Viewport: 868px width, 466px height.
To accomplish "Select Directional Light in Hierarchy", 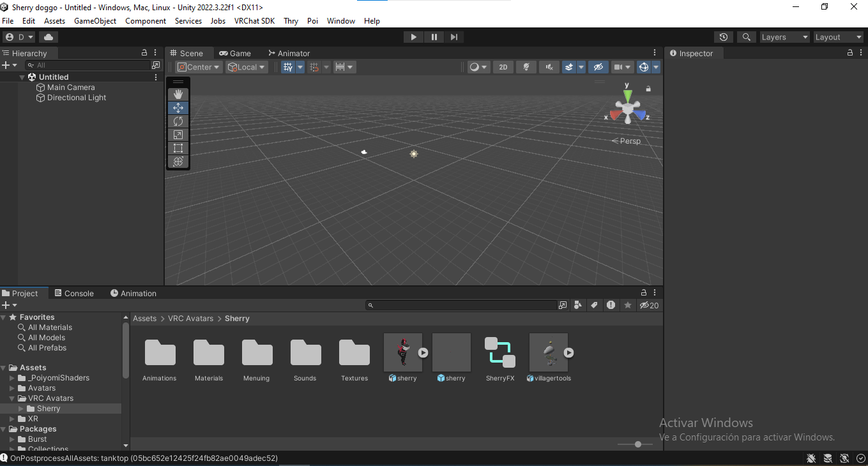I will pyautogui.click(x=77, y=98).
